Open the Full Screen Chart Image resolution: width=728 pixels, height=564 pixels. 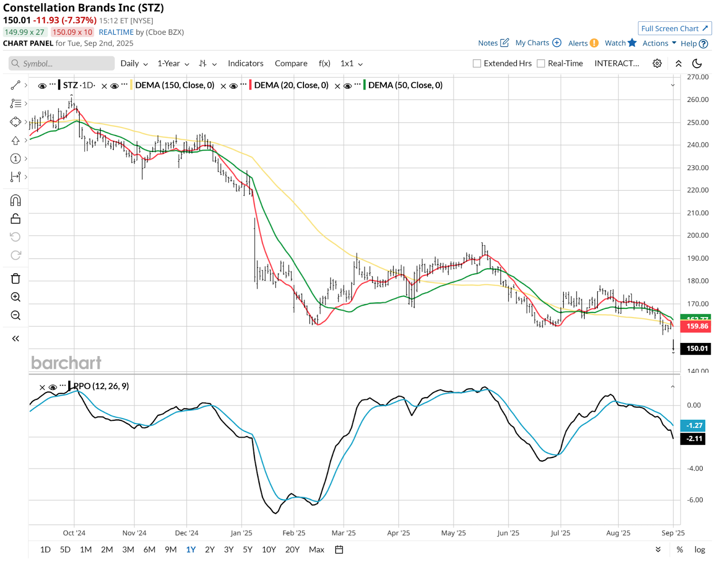[675, 28]
